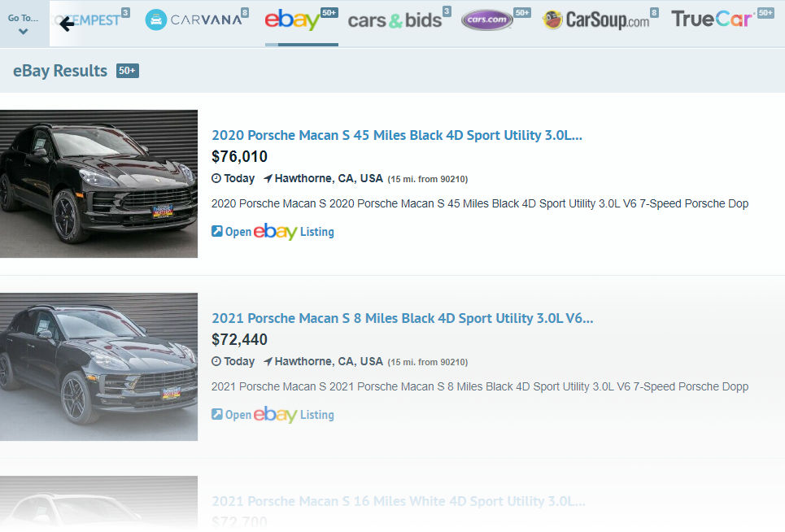Viewport: 785px width, 532px height.
Task: Click the $76,010 price
Action: click(239, 157)
